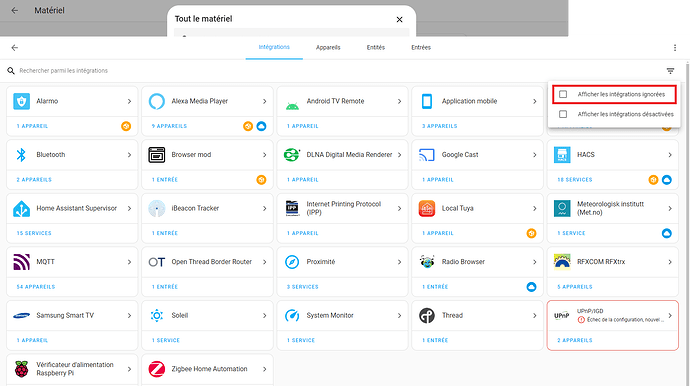The height and width of the screenshot is (386, 690).
Task: Open HACS 18 services link
Action: tap(575, 180)
